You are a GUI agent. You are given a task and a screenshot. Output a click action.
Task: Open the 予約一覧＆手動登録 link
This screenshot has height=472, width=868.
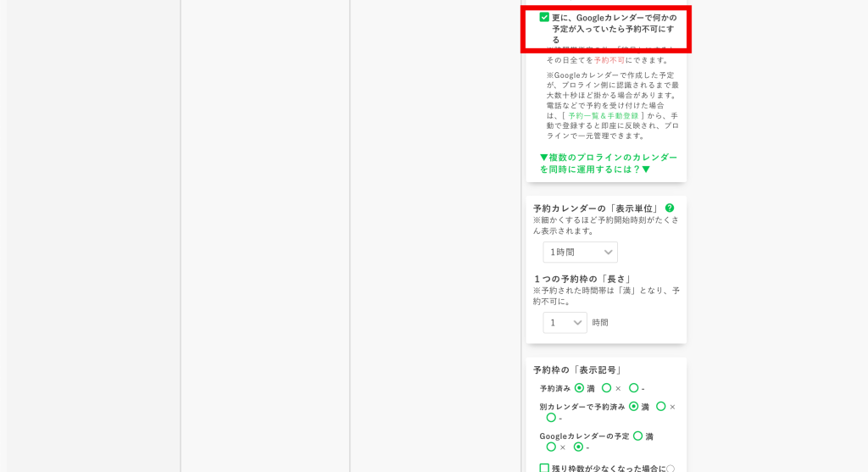pyautogui.click(x=603, y=115)
